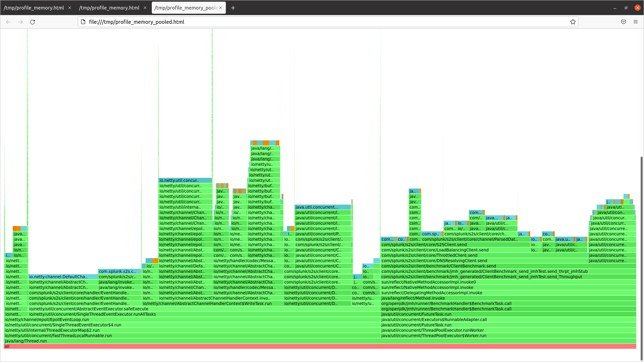The image size is (644, 362).
Task: Switch to the second profile_memory.html tab
Action: click(x=109, y=8)
